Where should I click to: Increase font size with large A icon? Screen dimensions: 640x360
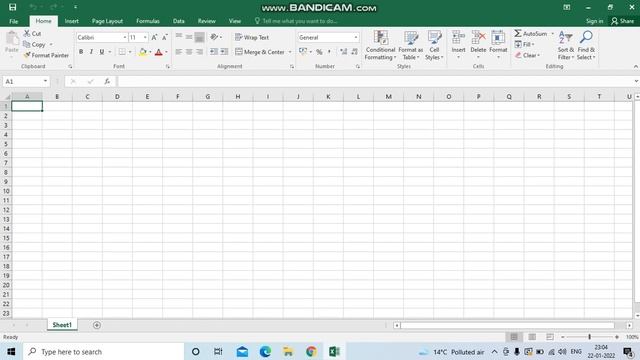coord(154,37)
